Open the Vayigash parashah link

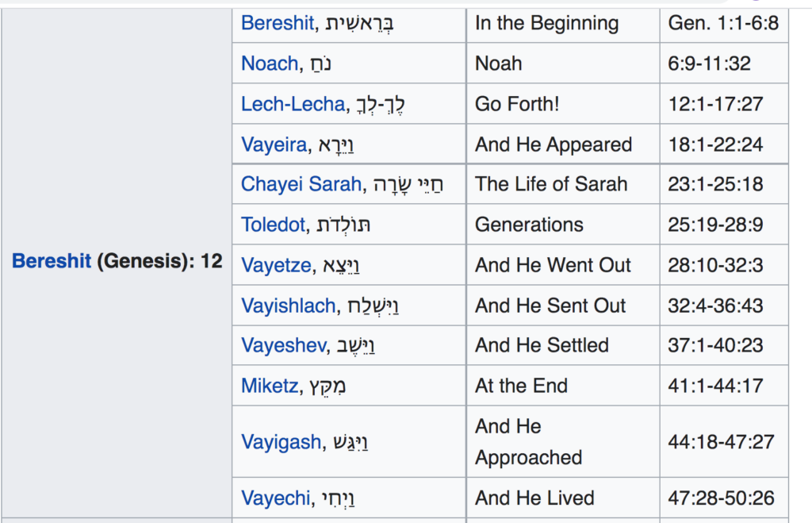[x=281, y=442]
